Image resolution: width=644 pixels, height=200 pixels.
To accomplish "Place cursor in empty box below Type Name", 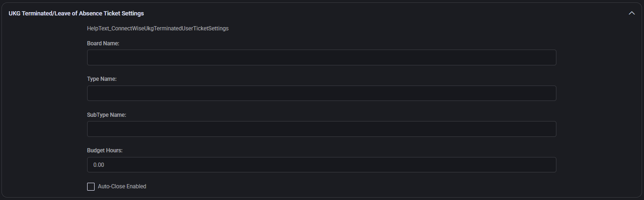I will coord(321,93).
